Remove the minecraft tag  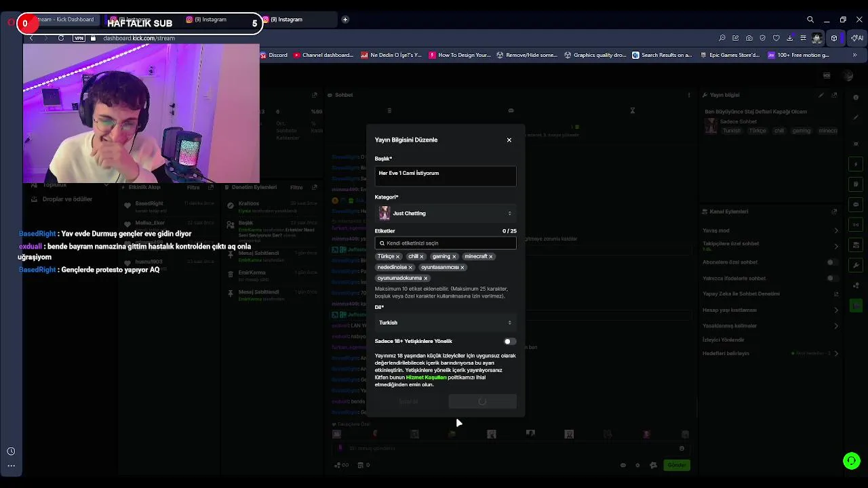tap(491, 257)
